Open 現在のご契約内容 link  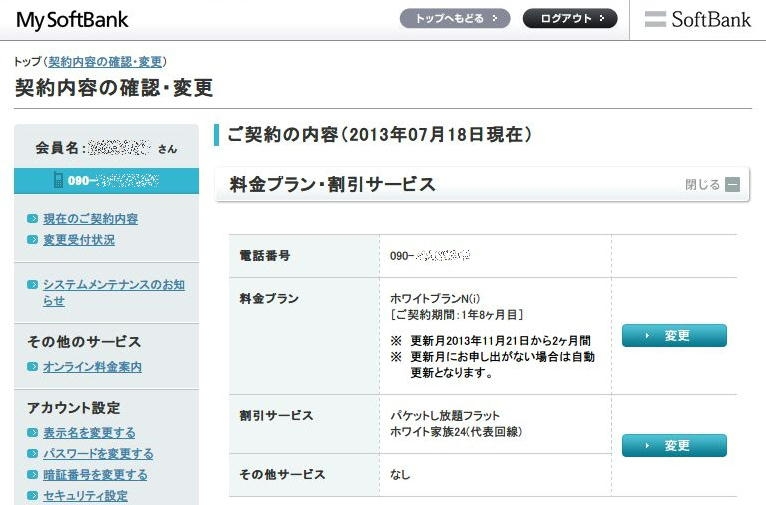tap(90, 219)
